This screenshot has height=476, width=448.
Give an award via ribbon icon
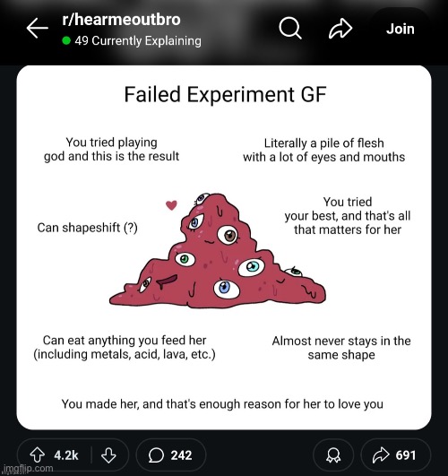click(x=333, y=455)
